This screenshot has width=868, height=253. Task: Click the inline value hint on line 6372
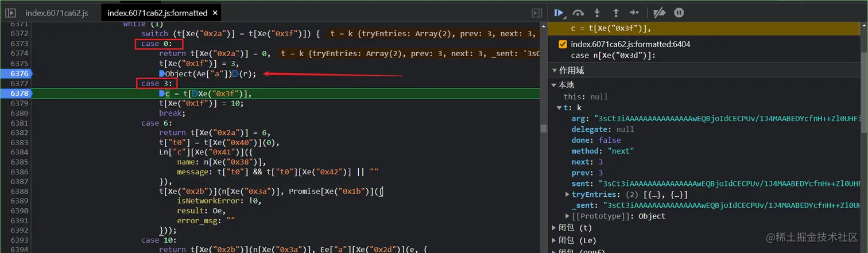click(434, 34)
